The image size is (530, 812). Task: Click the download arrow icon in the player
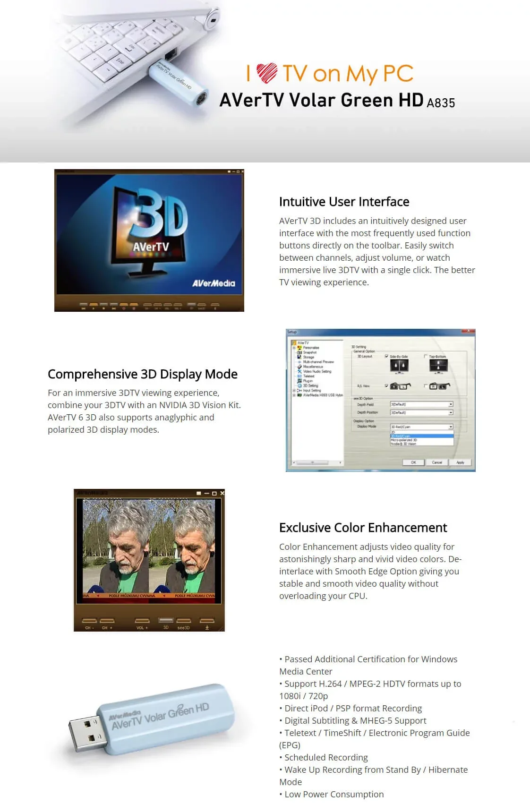[207, 624]
